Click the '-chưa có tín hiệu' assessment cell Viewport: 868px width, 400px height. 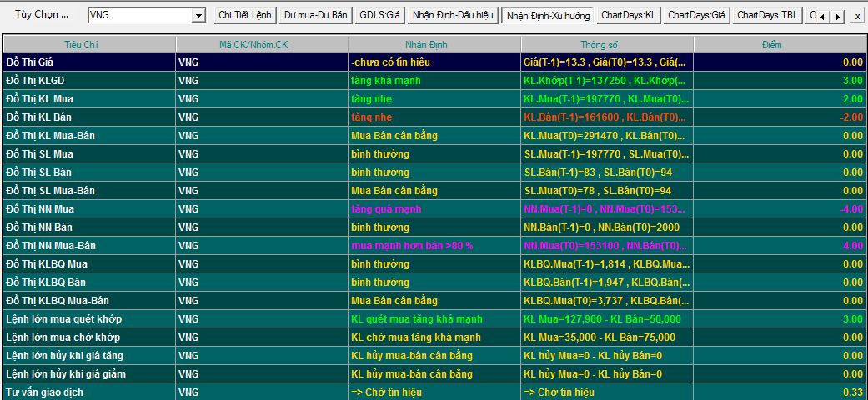(x=434, y=62)
